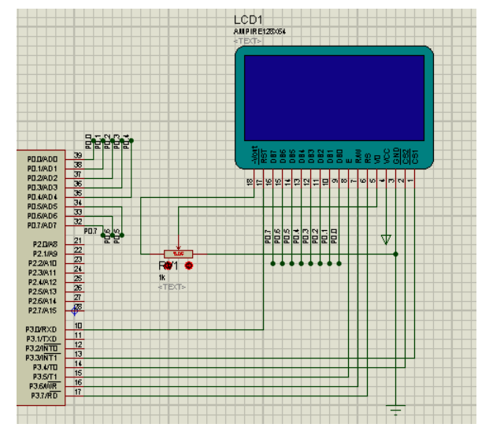Select the P3.4/T0 pin label
Viewport: 504px width, 435px height.
pos(46,367)
